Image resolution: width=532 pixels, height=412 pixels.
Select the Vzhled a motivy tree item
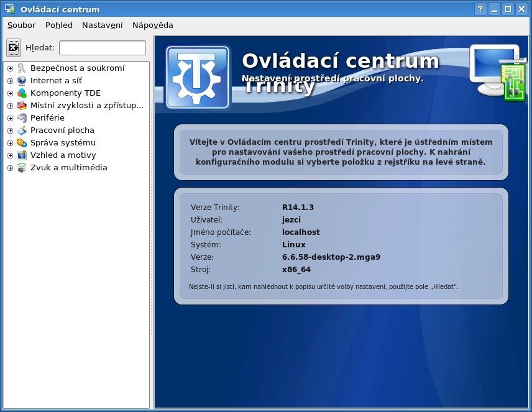pos(63,155)
